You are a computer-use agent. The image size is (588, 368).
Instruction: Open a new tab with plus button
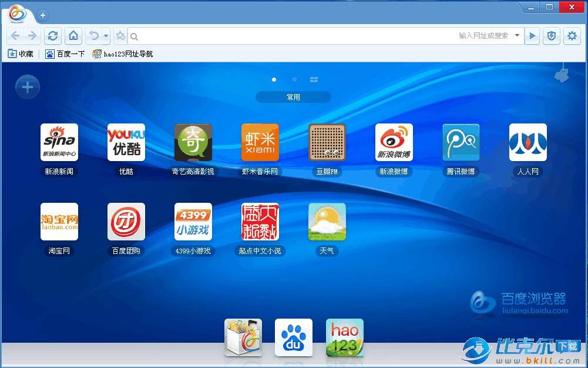[x=43, y=15]
